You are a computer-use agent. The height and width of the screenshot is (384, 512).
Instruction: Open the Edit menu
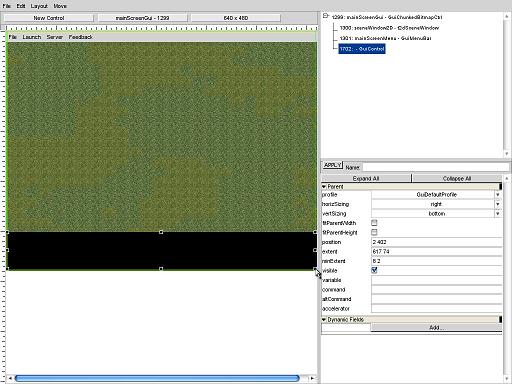(x=21, y=6)
